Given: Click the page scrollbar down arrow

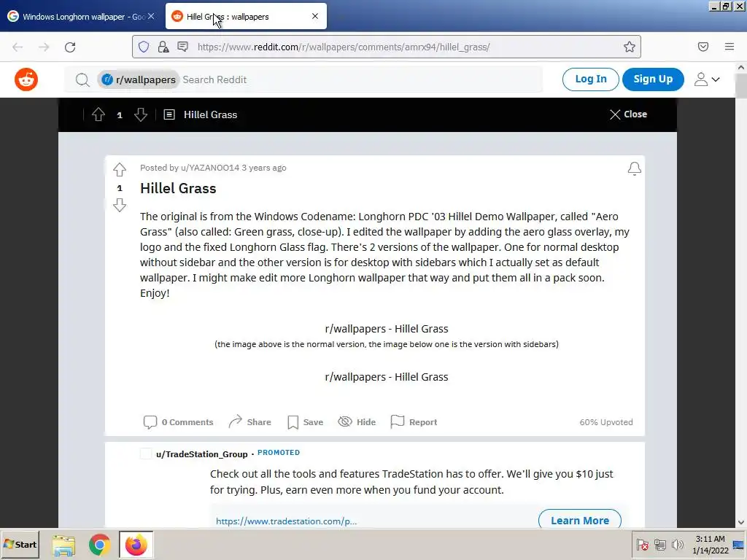Looking at the screenshot, I should 741,522.
